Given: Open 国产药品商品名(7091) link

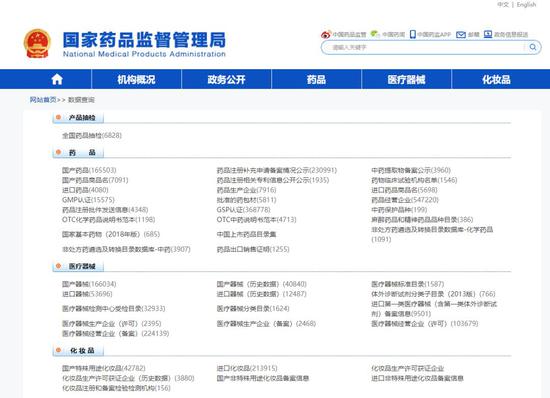Looking at the screenshot, I should (95, 180).
